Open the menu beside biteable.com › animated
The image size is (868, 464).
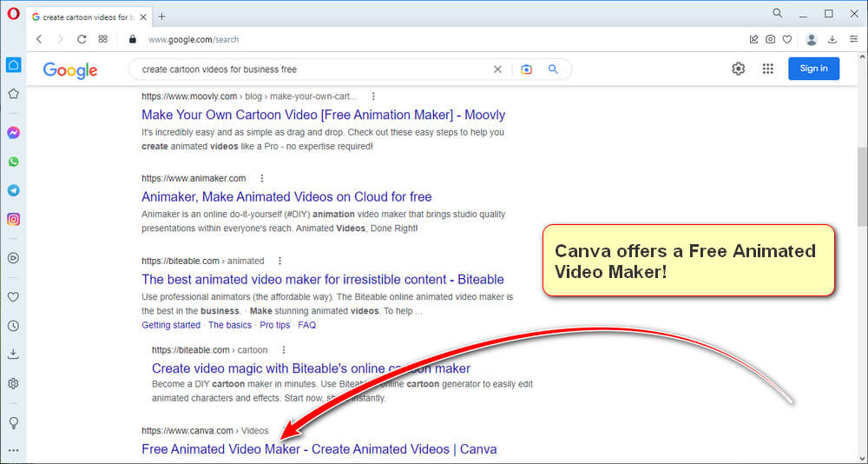coord(280,261)
